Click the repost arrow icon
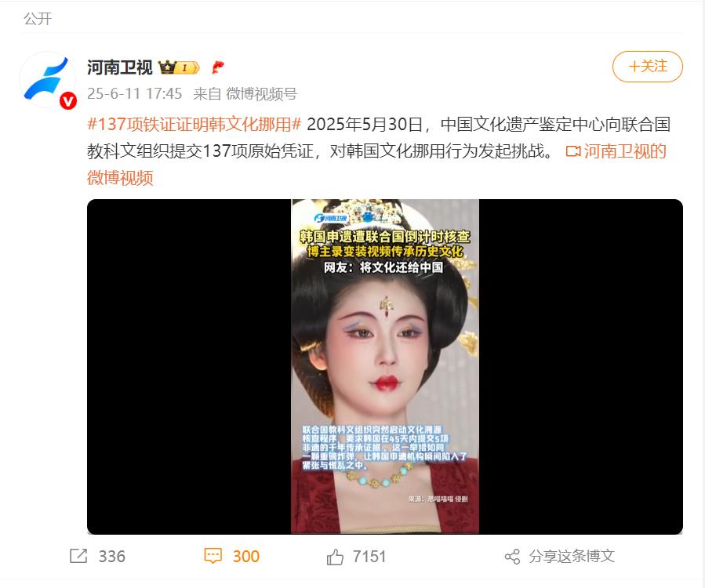This screenshot has height=588, width=705. (x=78, y=556)
